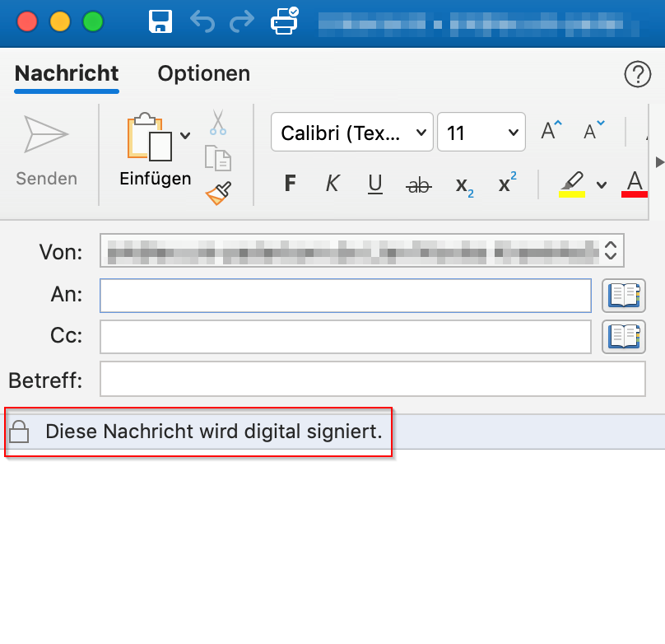Click the Undo arrow icon
Viewport: 665px width, 644px height.
tap(202, 21)
